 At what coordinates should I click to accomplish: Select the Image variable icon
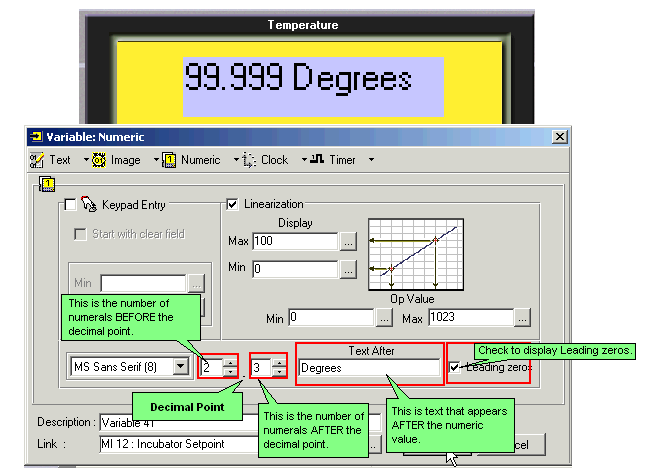click(x=99, y=160)
